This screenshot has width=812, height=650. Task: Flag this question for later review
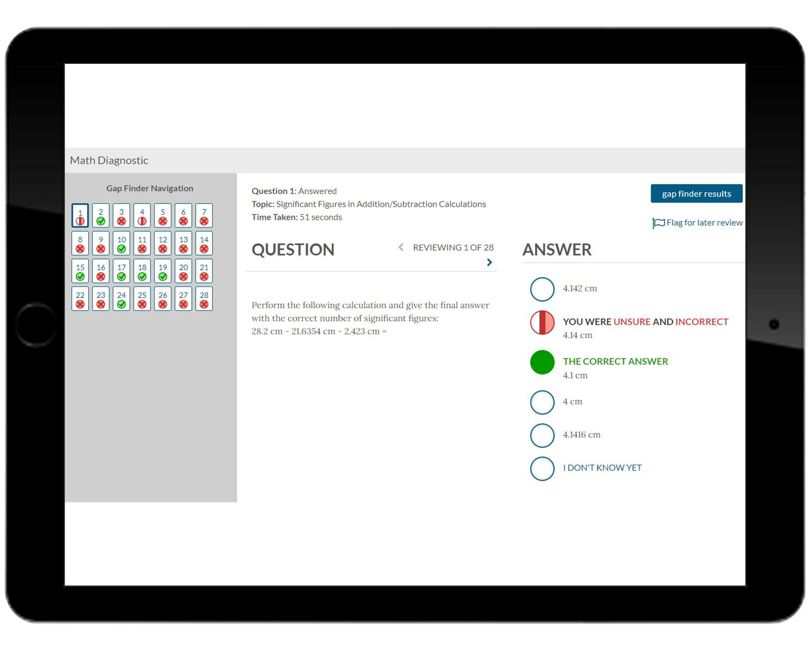[697, 223]
